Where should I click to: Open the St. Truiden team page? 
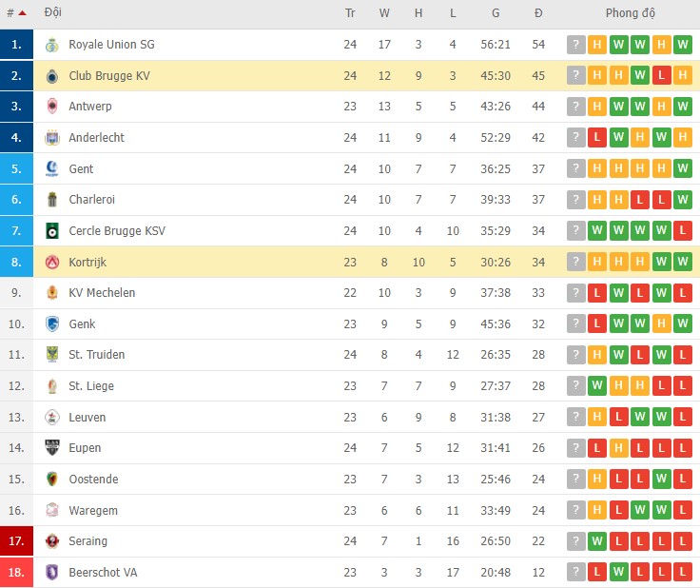pos(96,355)
